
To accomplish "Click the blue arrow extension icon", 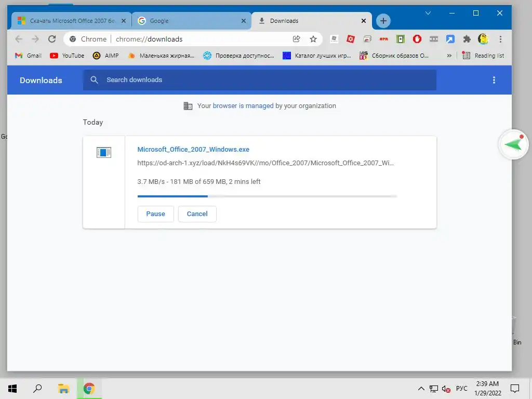I will [x=450, y=39].
